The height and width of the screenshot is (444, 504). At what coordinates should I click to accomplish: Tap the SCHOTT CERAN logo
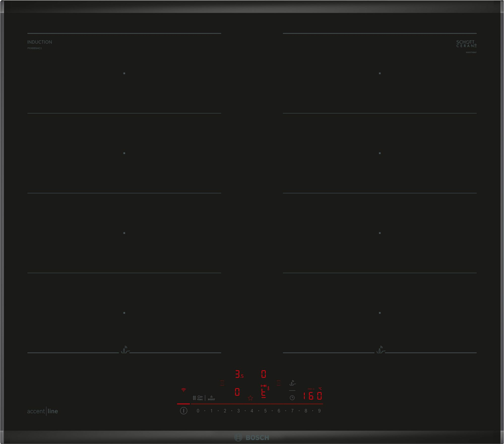click(466, 44)
